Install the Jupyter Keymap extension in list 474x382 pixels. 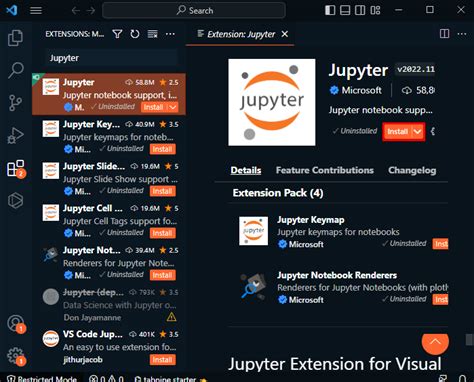pos(163,149)
